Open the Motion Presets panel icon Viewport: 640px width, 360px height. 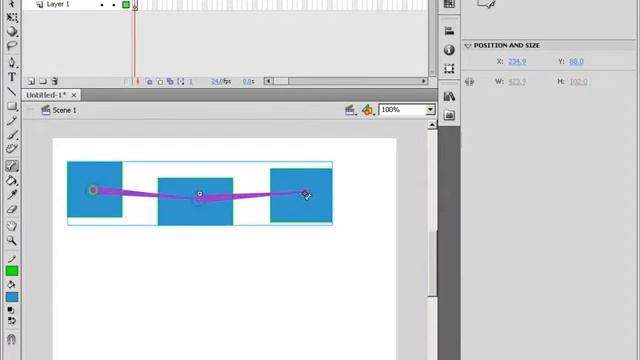point(449,115)
